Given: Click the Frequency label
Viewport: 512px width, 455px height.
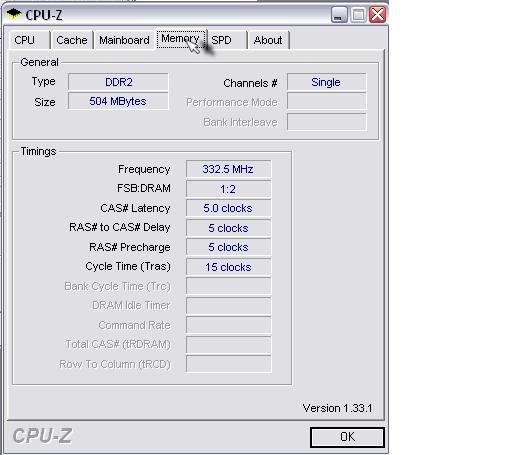Looking at the screenshot, I should click(144, 169).
